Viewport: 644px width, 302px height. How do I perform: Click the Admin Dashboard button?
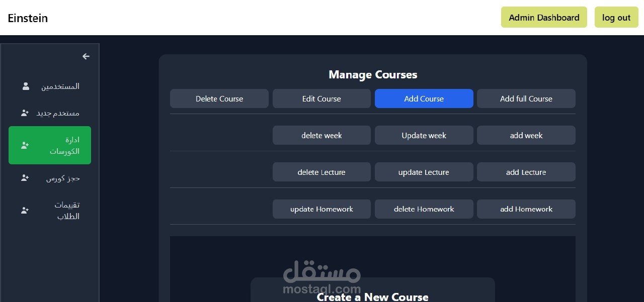coord(544,17)
